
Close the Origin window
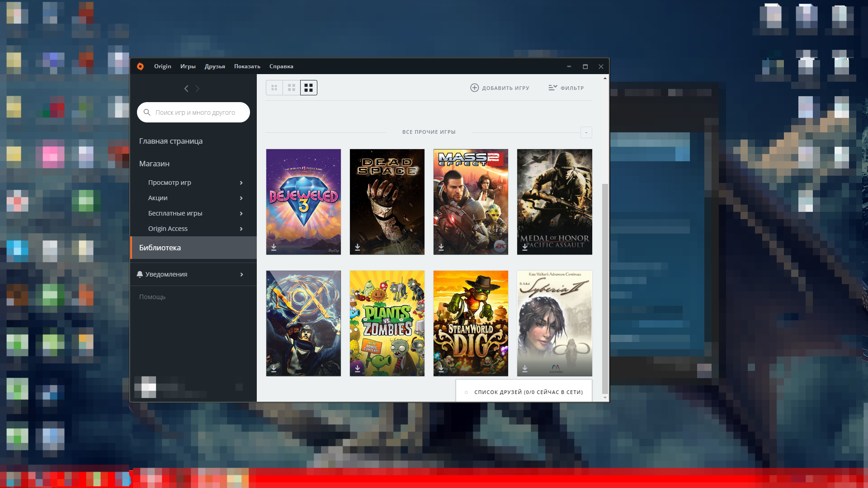pyautogui.click(x=601, y=66)
